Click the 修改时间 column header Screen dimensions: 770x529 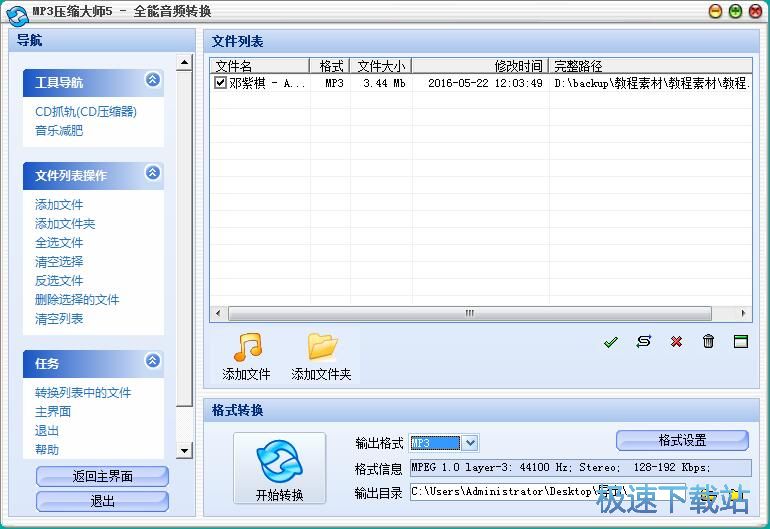pyautogui.click(x=480, y=66)
